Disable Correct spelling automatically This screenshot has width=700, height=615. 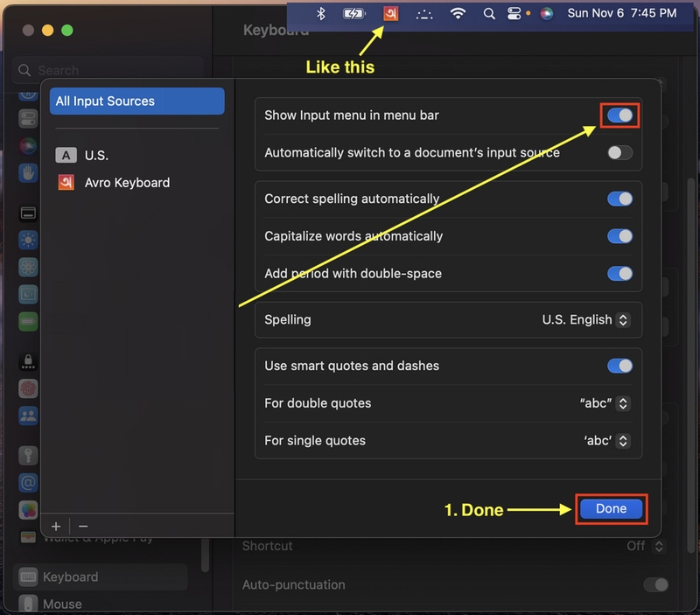coord(619,199)
